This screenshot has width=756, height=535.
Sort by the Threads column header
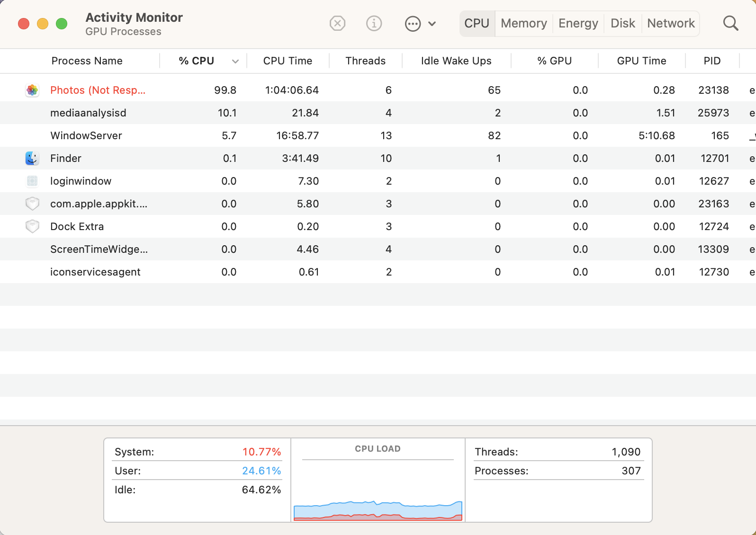coord(365,61)
